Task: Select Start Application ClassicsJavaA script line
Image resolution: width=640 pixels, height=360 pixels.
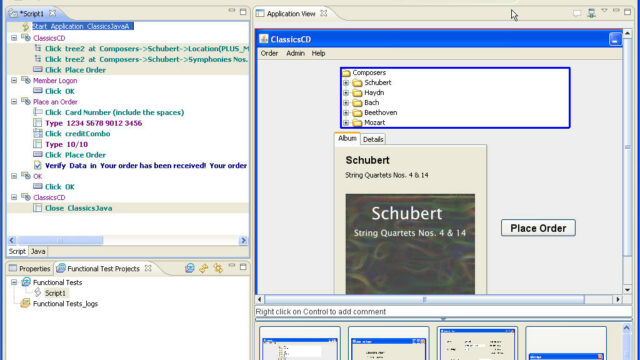Action: tap(82, 26)
